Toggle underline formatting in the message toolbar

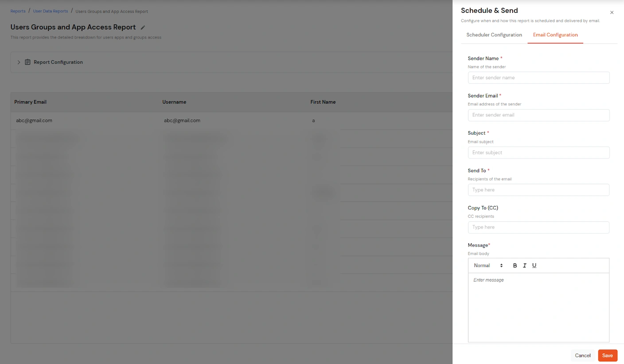pyautogui.click(x=534, y=265)
